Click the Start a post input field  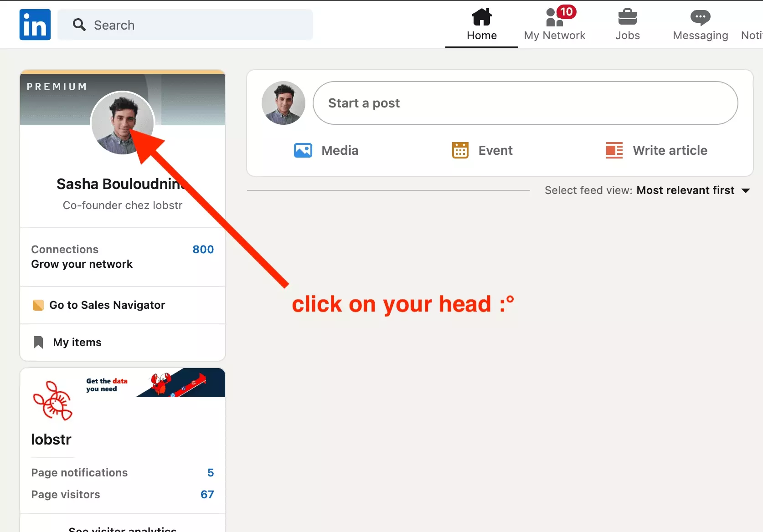point(524,103)
